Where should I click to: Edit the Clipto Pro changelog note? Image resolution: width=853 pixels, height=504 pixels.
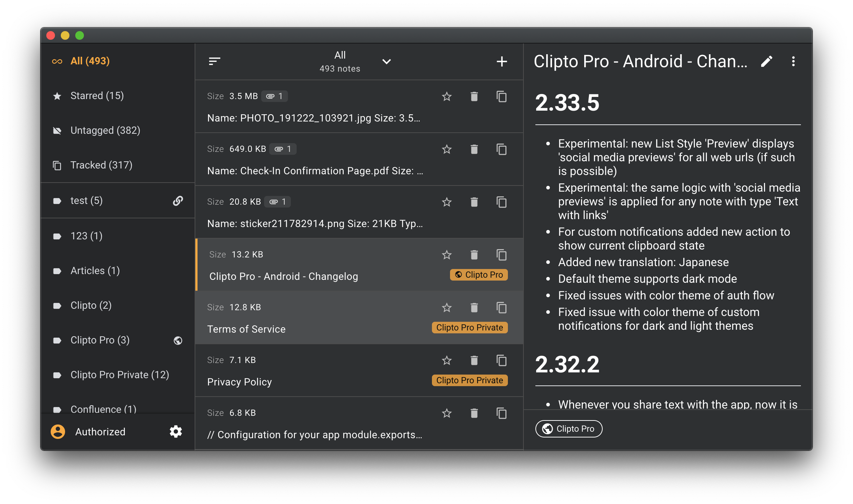coord(767,61)
